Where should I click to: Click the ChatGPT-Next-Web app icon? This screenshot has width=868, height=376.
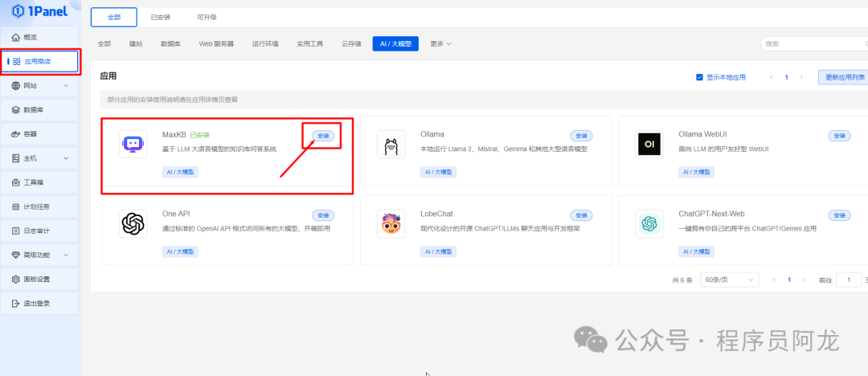coord(649,223)
